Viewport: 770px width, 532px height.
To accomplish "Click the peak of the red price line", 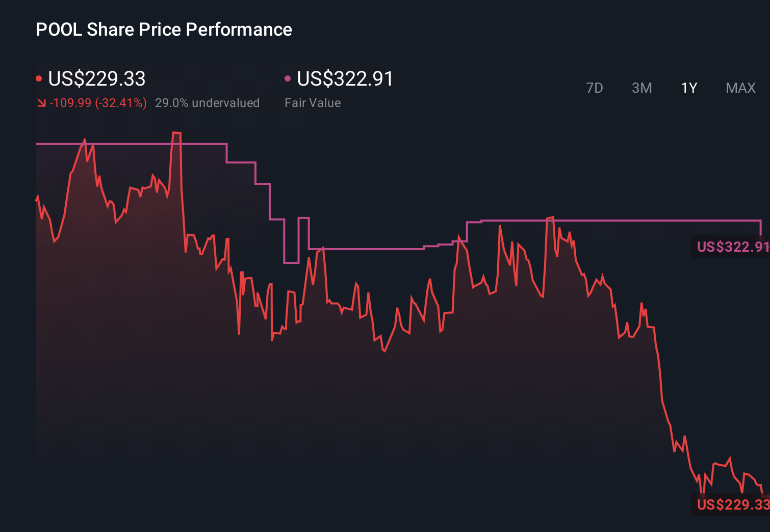I will coord(176,134).
